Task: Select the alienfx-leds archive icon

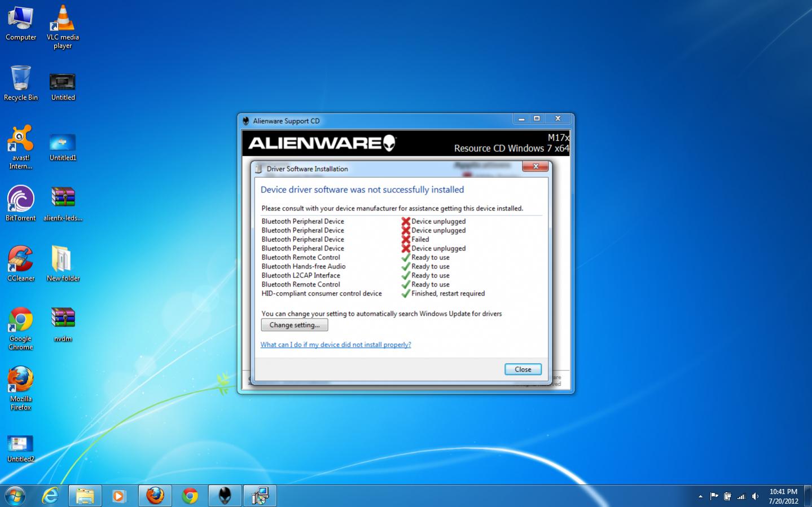Action: [63, 204]
